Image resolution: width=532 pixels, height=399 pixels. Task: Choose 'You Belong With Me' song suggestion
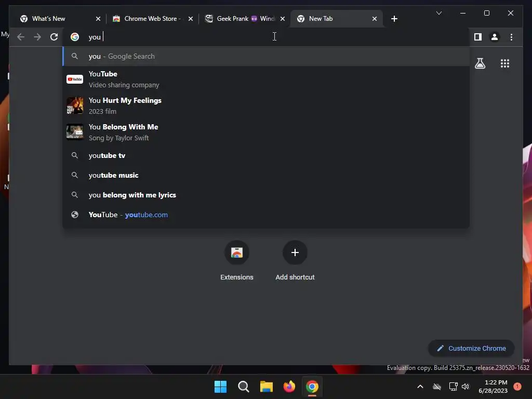(x=266, y=132)
